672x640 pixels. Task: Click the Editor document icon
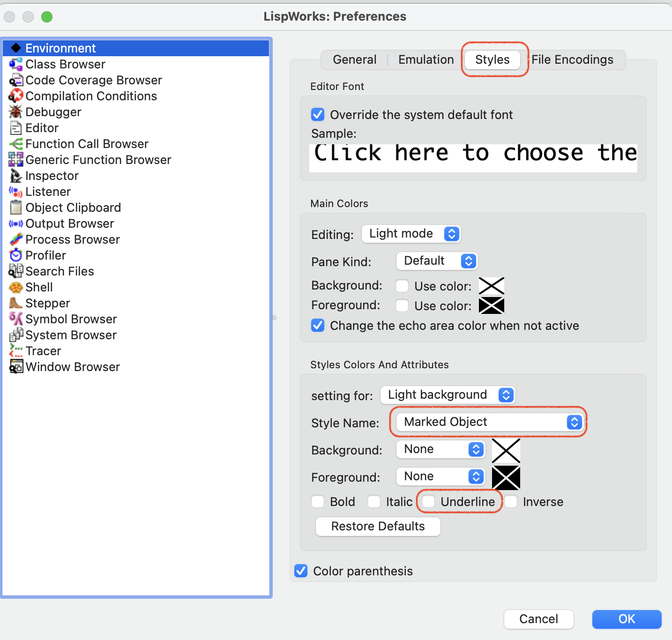16,127
